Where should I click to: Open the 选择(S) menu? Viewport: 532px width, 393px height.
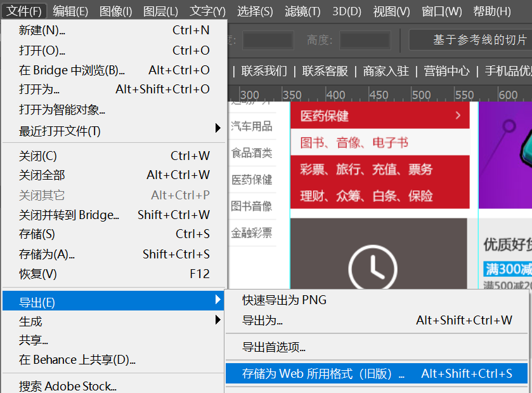pyautogui.click(x=255, y=11)
